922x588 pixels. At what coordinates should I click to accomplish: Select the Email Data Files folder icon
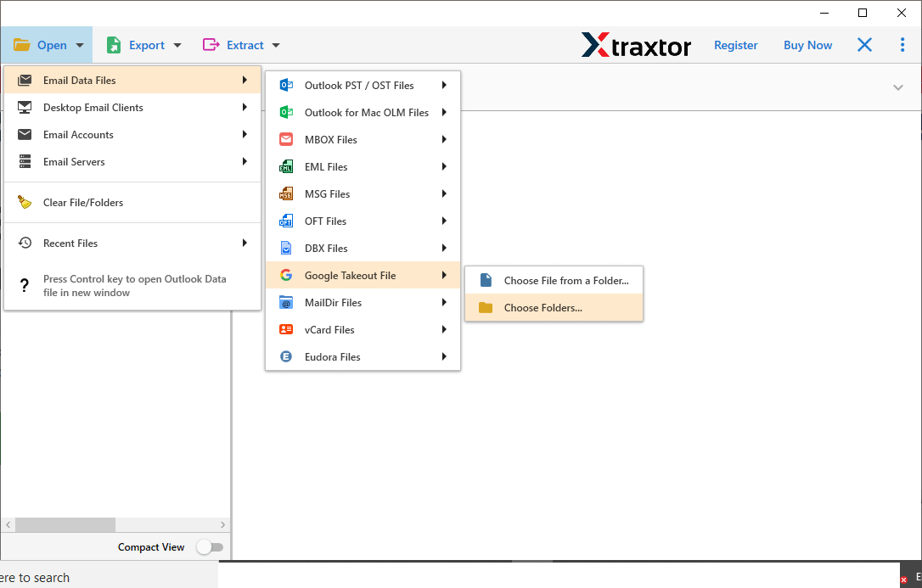click(x=25, y=80)
